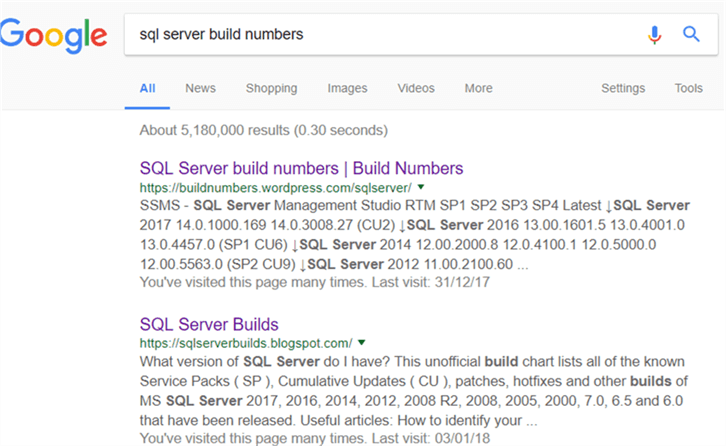
Task: Switch to the News tab
Action: [200, 88]
